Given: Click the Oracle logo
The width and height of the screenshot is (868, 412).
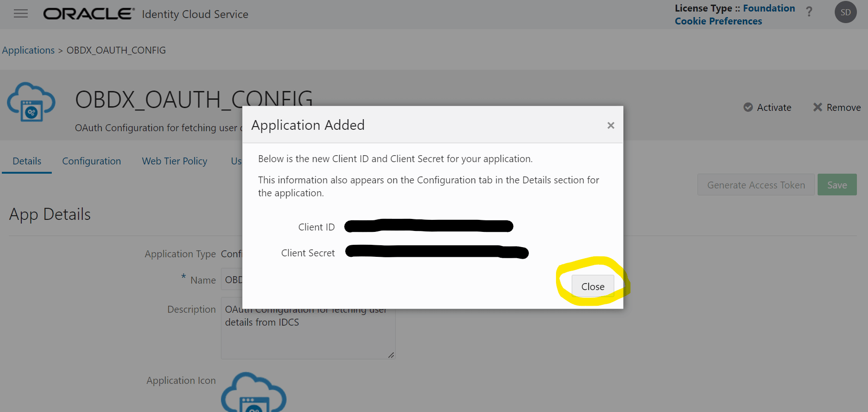Looking at the screenshot, I should pyautogui.click(x=88, y=13).
